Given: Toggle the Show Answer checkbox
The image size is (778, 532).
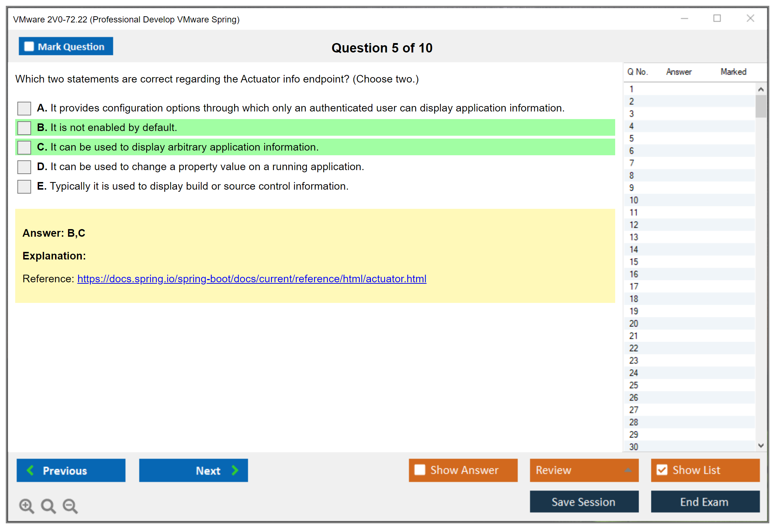Looking at the screenshot, I should [420, 470].
